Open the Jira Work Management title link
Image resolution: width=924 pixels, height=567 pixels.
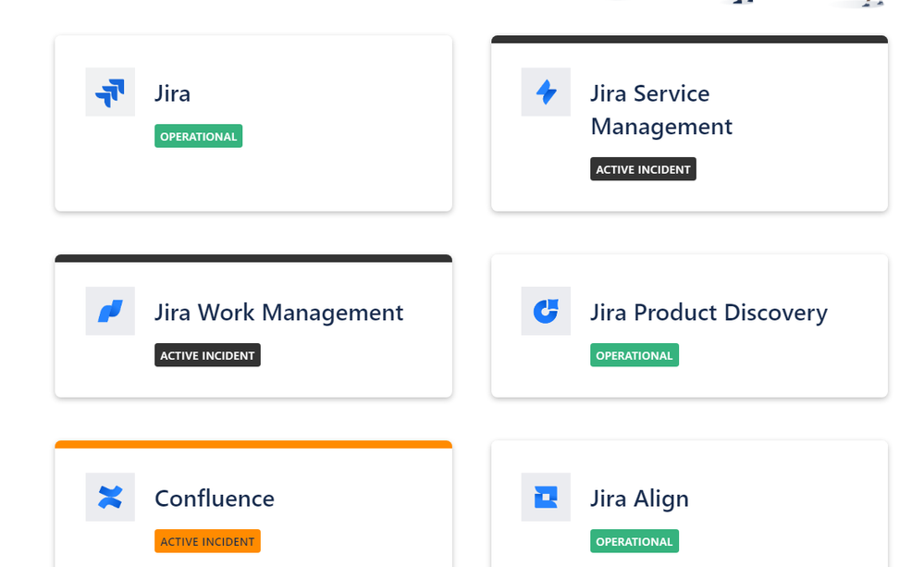click(x=278, y=313)
